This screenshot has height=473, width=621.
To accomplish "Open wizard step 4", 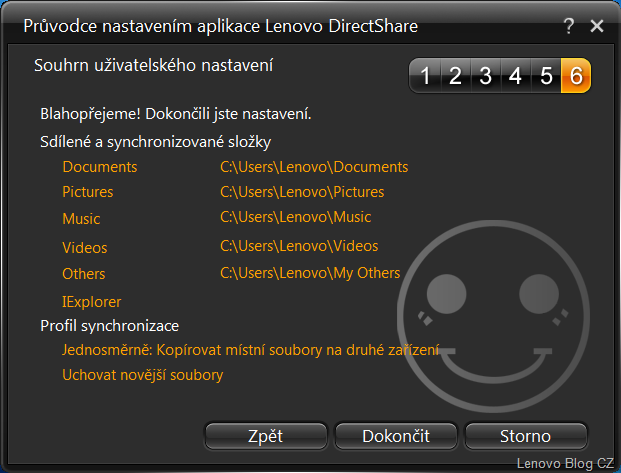I will pos(515,75).
